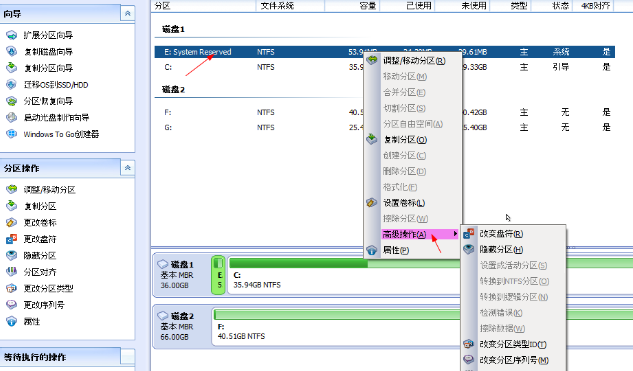This screenshot has width=633, height=371.
Task: Toggle the 等待执行的操作 panel expander
Action: [128, 357]
